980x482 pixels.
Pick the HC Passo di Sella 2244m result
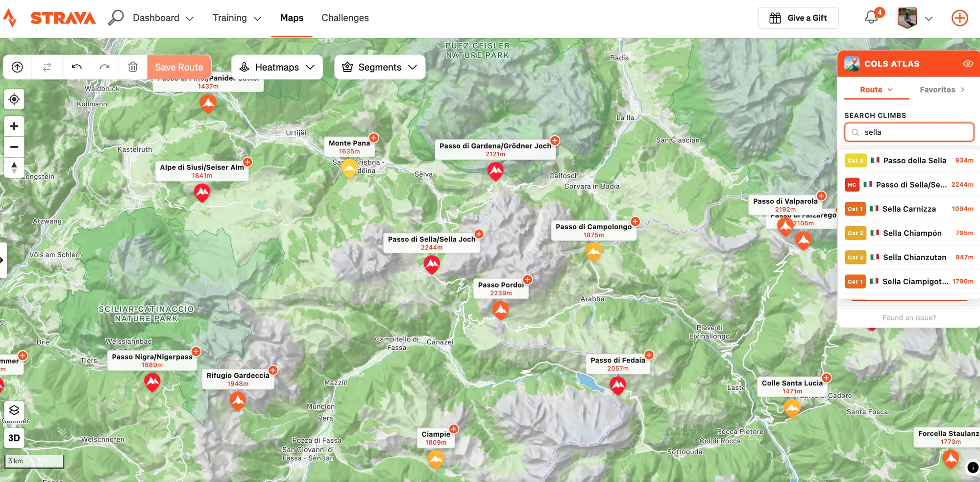(x=909, y=185)
